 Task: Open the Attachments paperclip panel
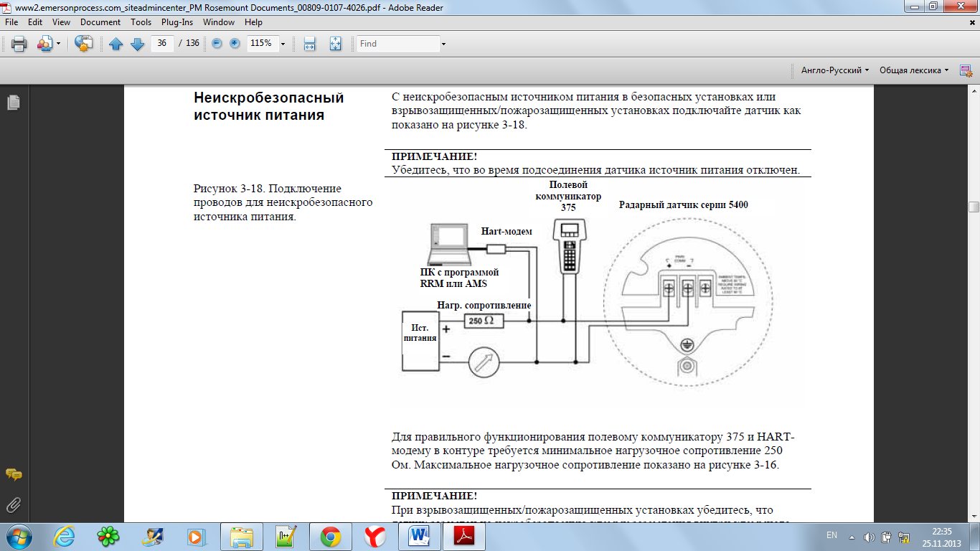[x=13, y=504]
